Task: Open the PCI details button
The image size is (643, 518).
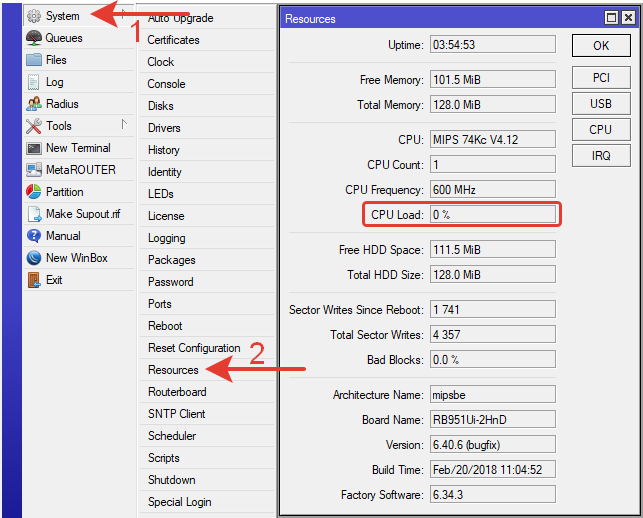Action: (x=601, y=78)
